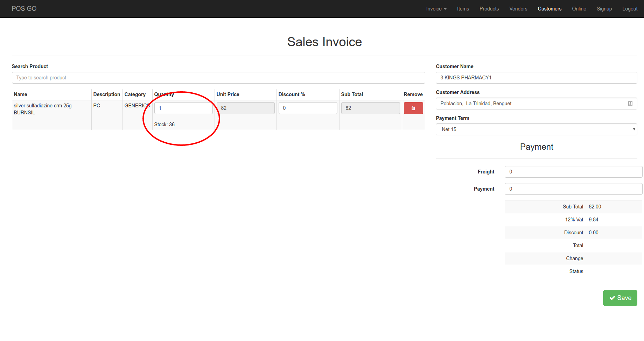644x341 pixels.
Task: Click the 'GENERICS' category cell
Action: click(137, 106)
